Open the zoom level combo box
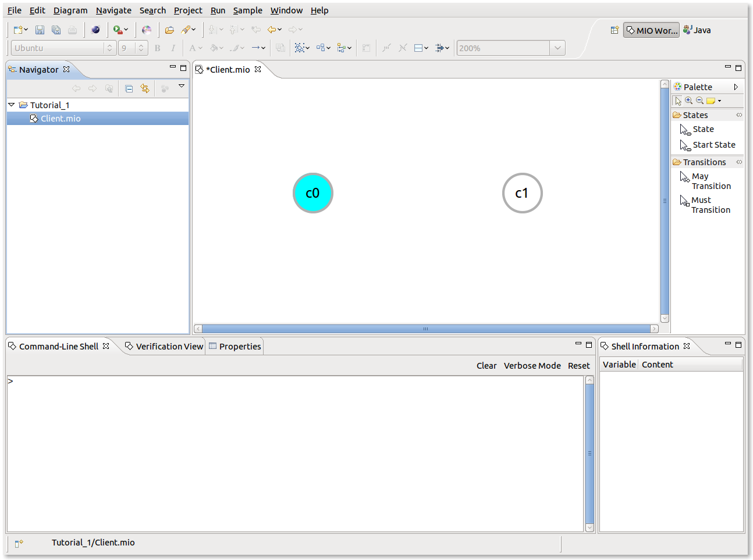The height and width of the screenshot is (560, 753). click(x=557, y=48)
